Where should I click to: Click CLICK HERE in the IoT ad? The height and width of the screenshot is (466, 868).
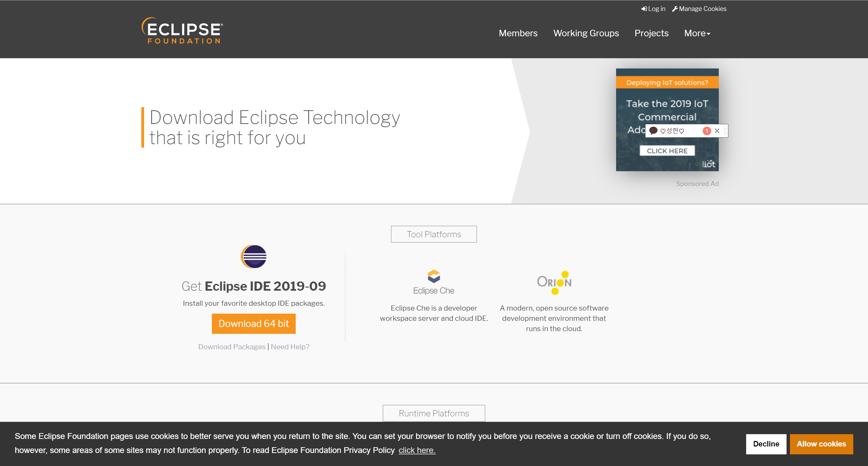pyautogui.click(x=667, y=151)
